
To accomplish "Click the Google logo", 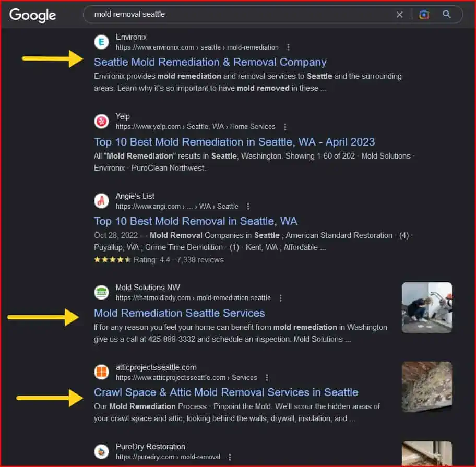I will pos(32,15).
